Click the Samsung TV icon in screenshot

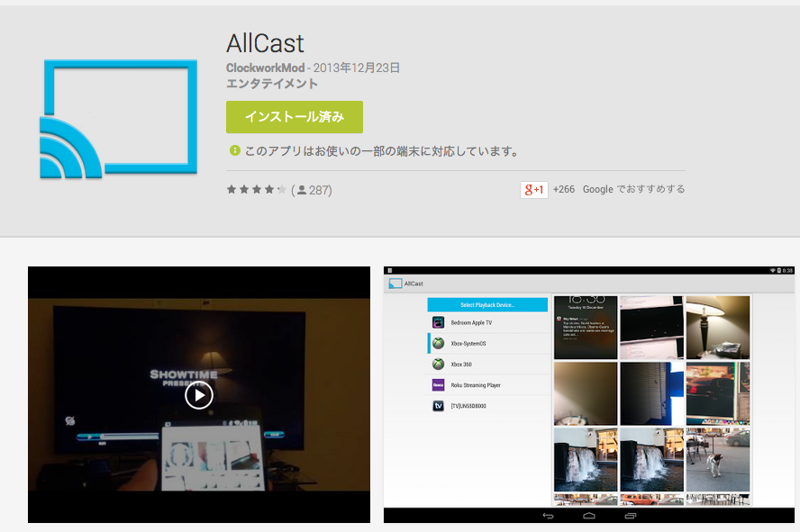[438, 406]
